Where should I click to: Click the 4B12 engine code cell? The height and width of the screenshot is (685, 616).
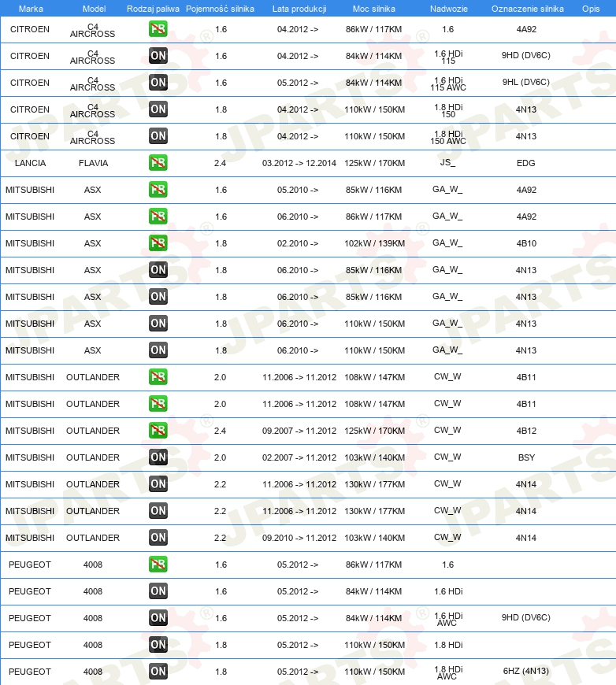[x=526, y=431]
